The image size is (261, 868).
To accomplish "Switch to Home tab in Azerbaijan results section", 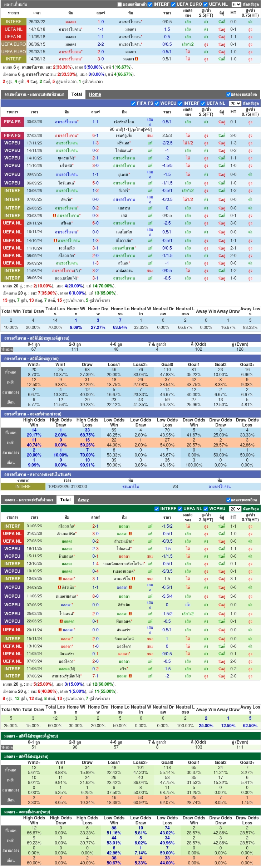I will (95, 94).
